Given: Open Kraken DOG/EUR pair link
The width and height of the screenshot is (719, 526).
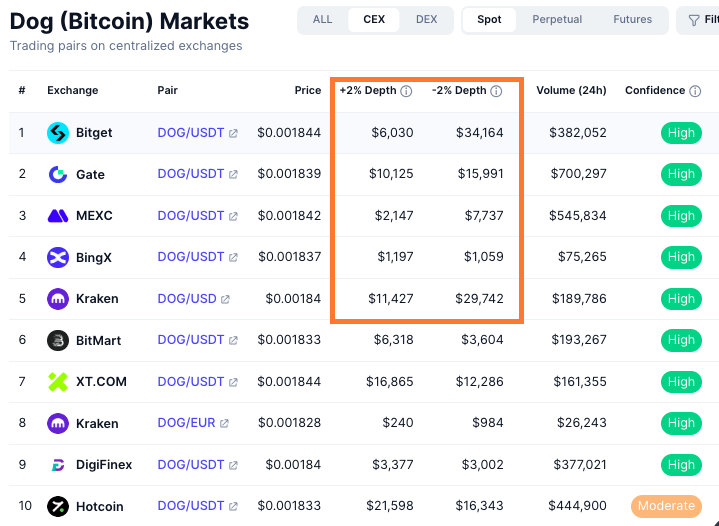Looking at the screenshot, I should (x=186, y=423).
